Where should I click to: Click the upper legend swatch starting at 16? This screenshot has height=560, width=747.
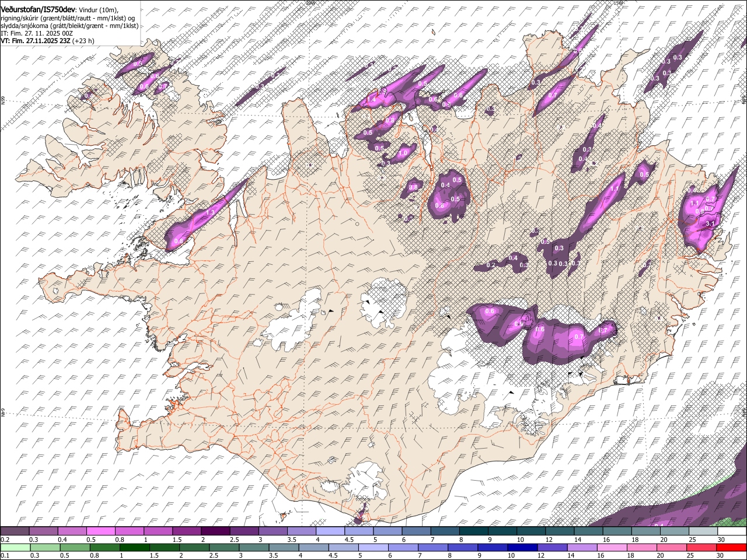click(x=617, y=531)
